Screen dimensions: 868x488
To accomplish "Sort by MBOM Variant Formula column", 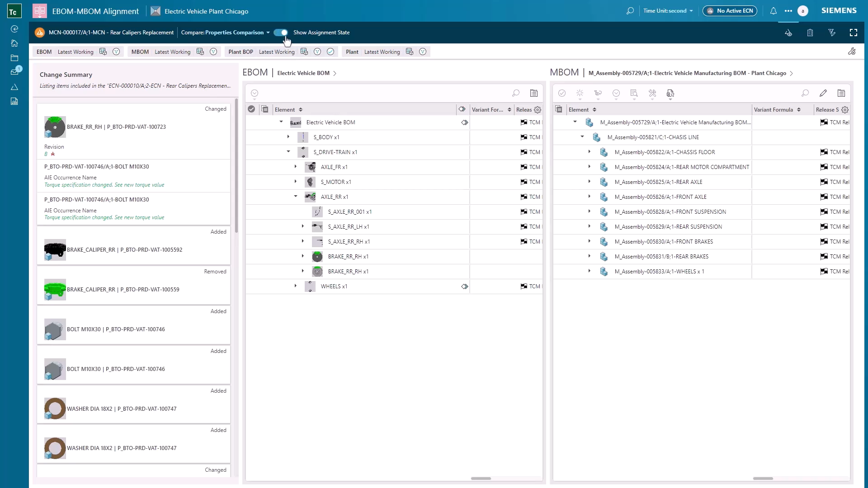I will coord(777,110).
